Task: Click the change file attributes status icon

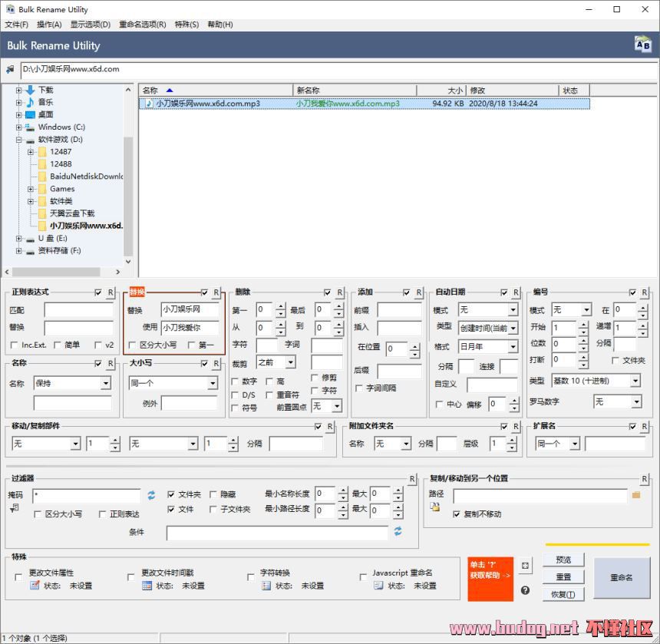Action: coord(35,585)
